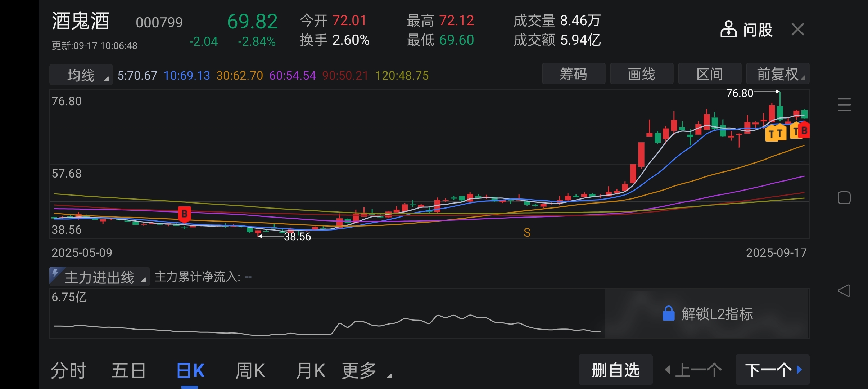Switch to the 月K tab

(x=310, y=370)
